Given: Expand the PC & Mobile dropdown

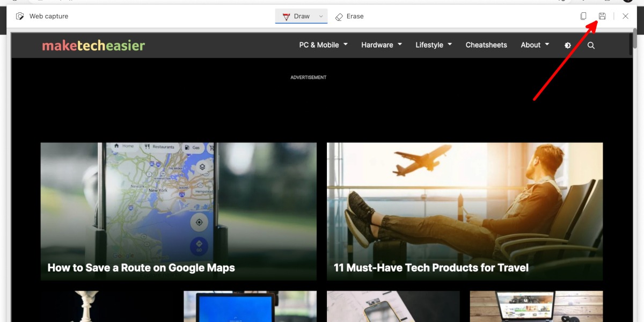Looking at the screenshot, I should (x=323, y=45).
